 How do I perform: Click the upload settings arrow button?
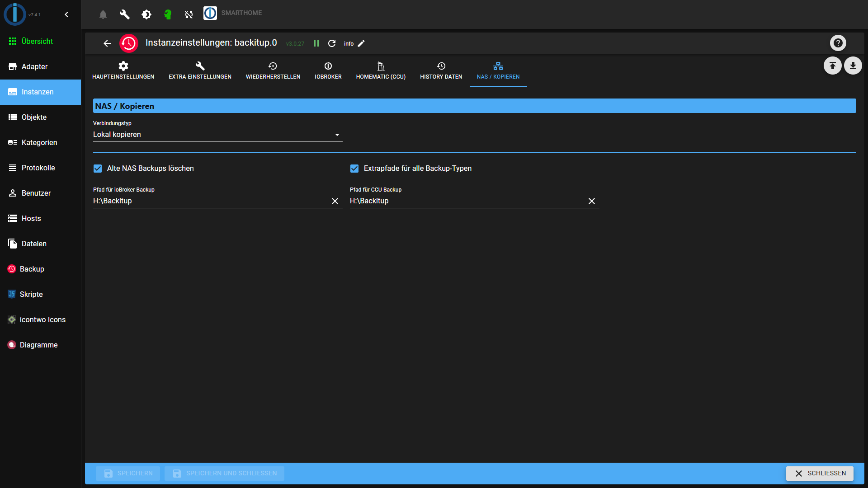click(832, 66)
